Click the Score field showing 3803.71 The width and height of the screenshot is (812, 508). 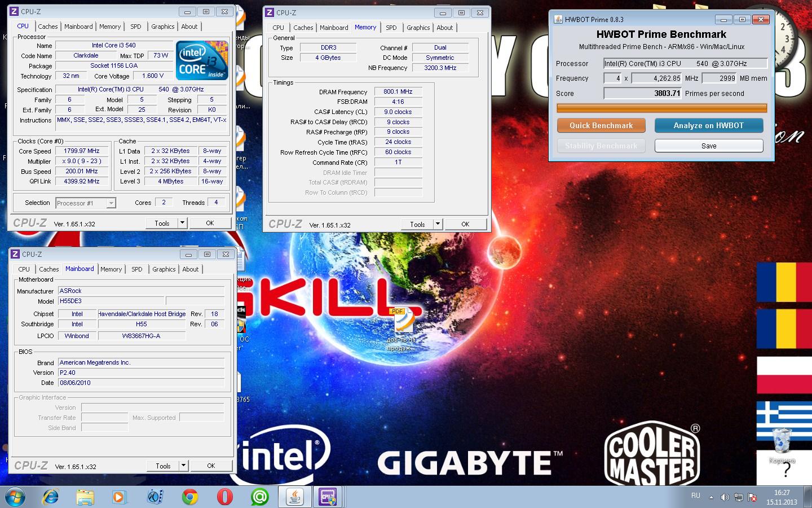pyautogui.click(x=643, y=94)
